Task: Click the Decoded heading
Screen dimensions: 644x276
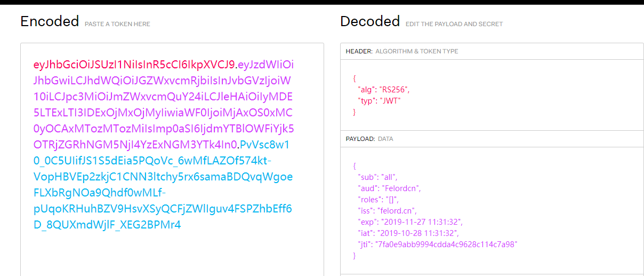Action: [x=370, y=21]
